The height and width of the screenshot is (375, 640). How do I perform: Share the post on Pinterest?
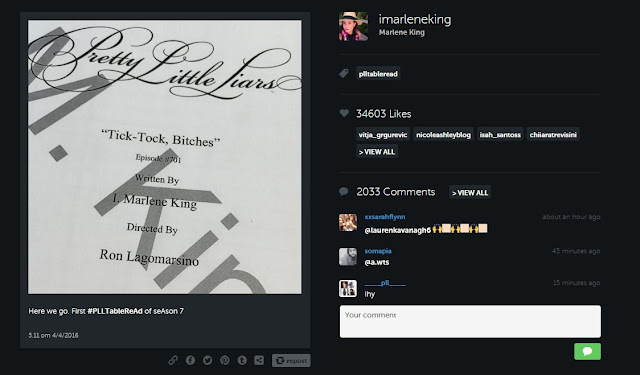pyautogui.click(x=224, y=360)
